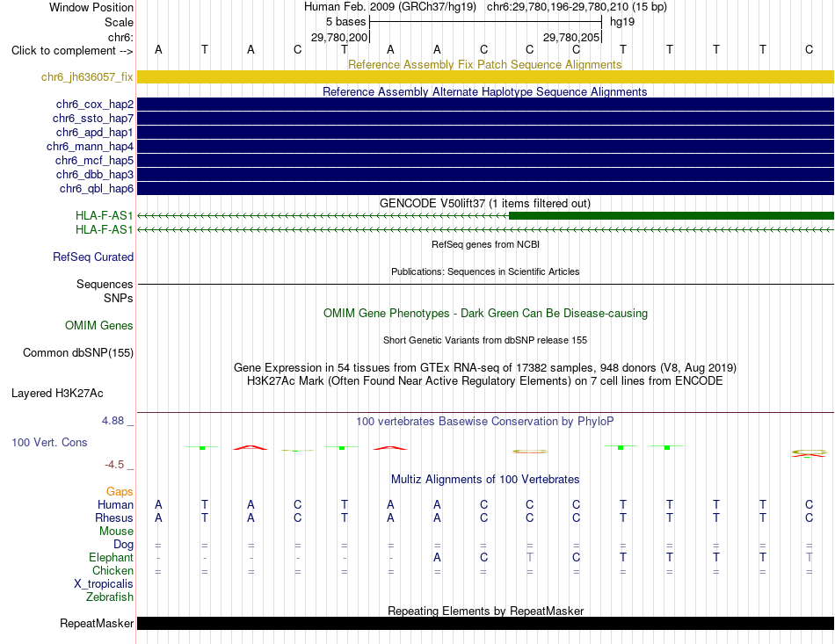
Task: Click the 29,780,205 coordinate marker
Action: tap(571, 37)
